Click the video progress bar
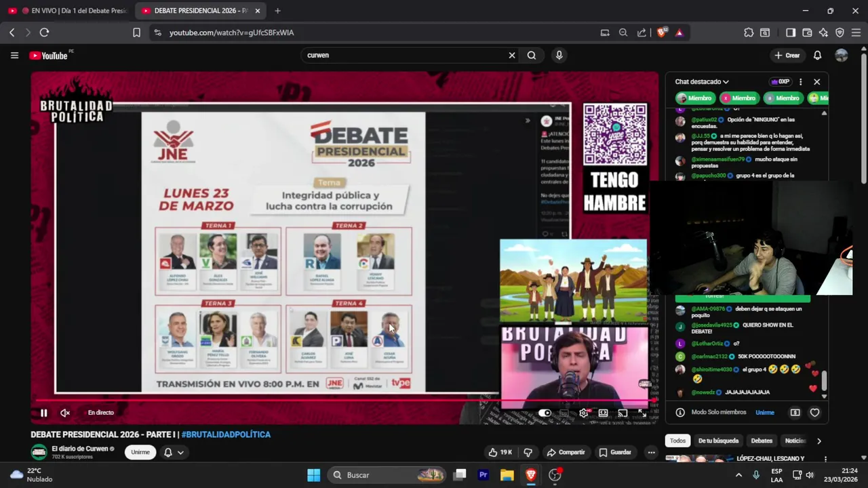 [344, 401]
